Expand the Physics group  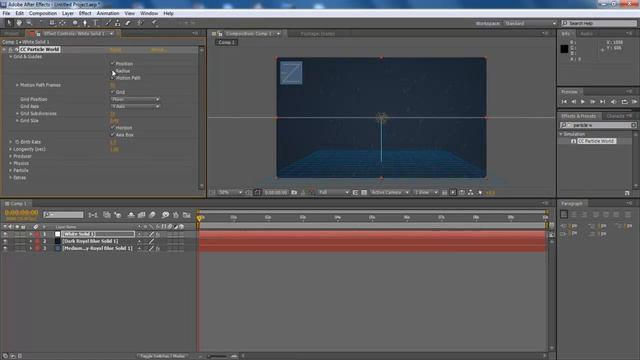[11, 163]
